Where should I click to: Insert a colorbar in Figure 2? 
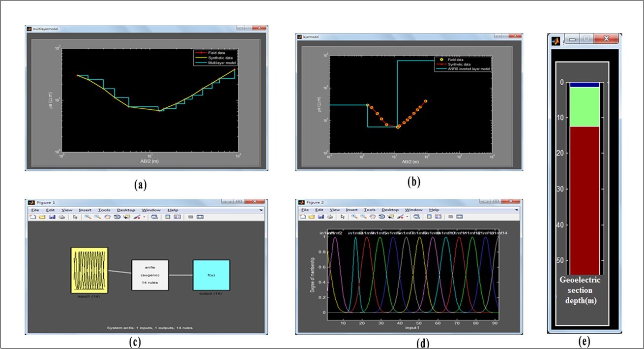(429, 217)
